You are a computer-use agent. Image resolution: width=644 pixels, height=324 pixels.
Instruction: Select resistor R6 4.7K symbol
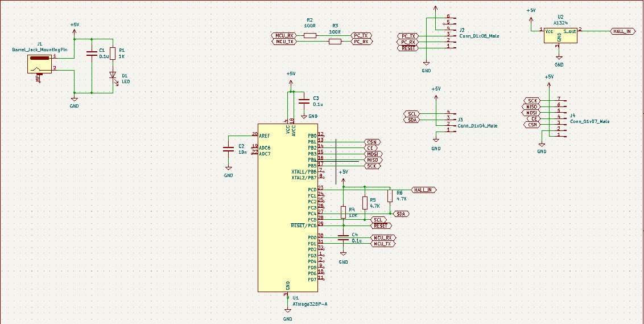coord(390,196)
